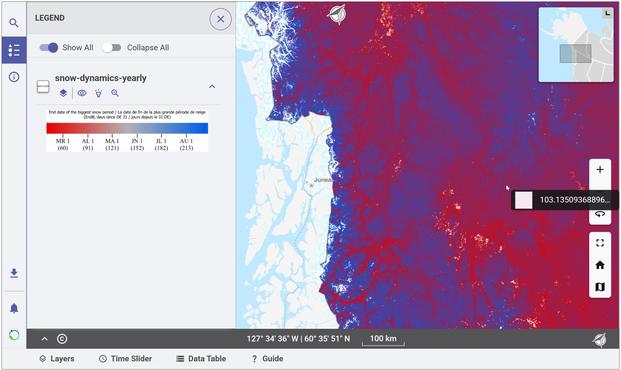Click the stacked layers icon under snow-dynamics-yearly

(x=63, y=93)
